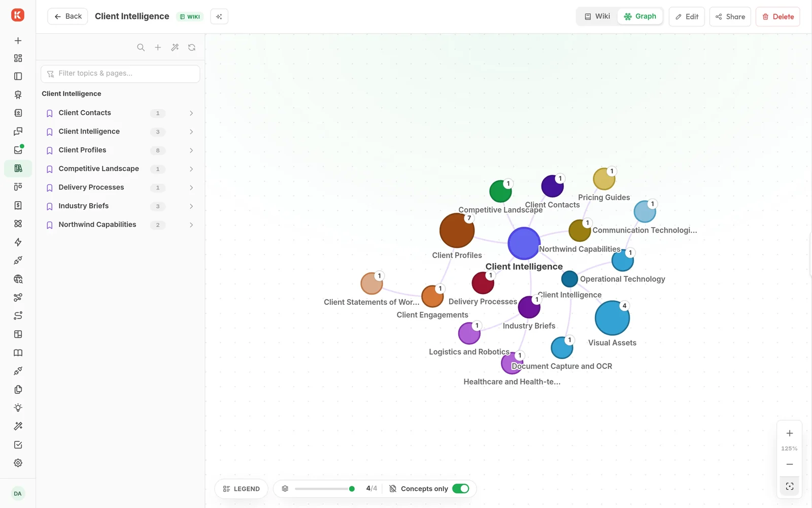Click the refresh icon in the topics panel

(x=192, y=47)
